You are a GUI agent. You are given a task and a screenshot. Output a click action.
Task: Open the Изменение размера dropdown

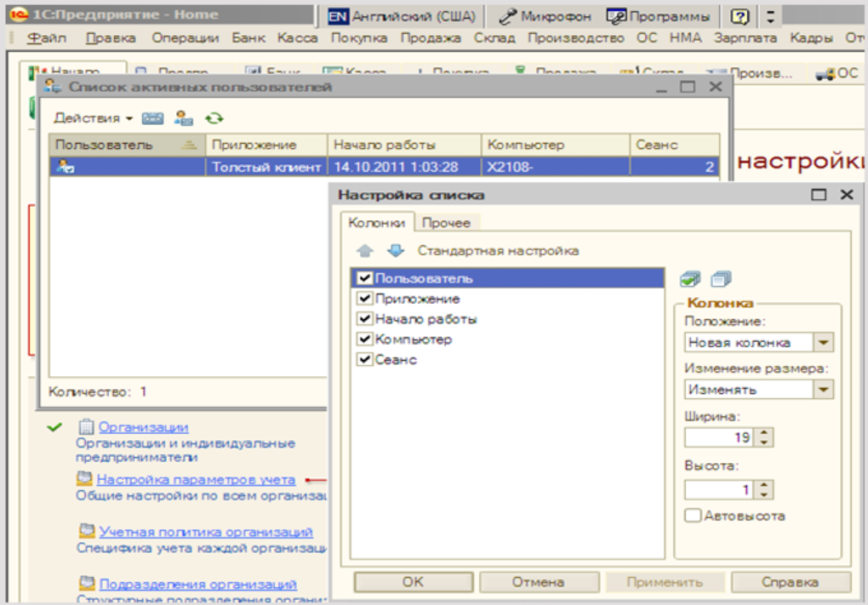click(x=823, y=390)
